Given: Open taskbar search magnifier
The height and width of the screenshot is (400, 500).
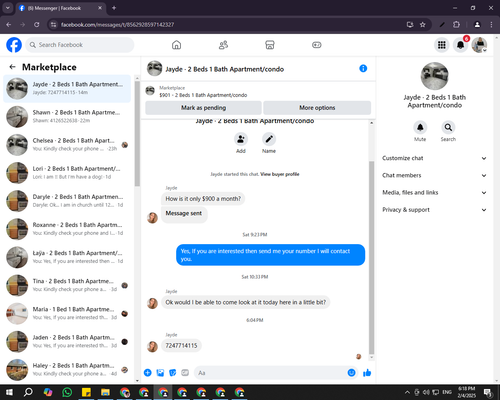Looking at the screenshot, I should 28,392.
